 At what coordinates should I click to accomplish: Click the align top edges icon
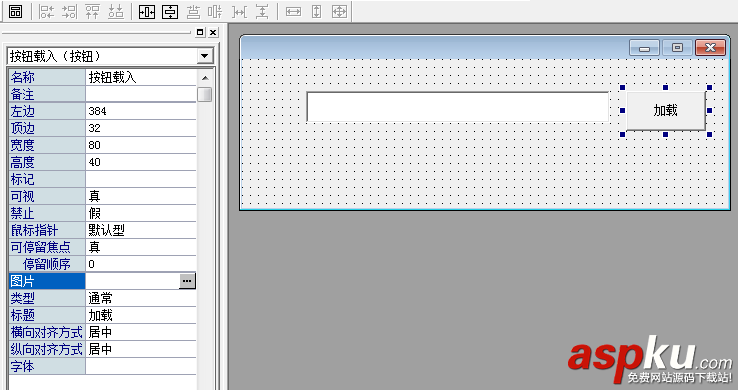tap(93, 11)
